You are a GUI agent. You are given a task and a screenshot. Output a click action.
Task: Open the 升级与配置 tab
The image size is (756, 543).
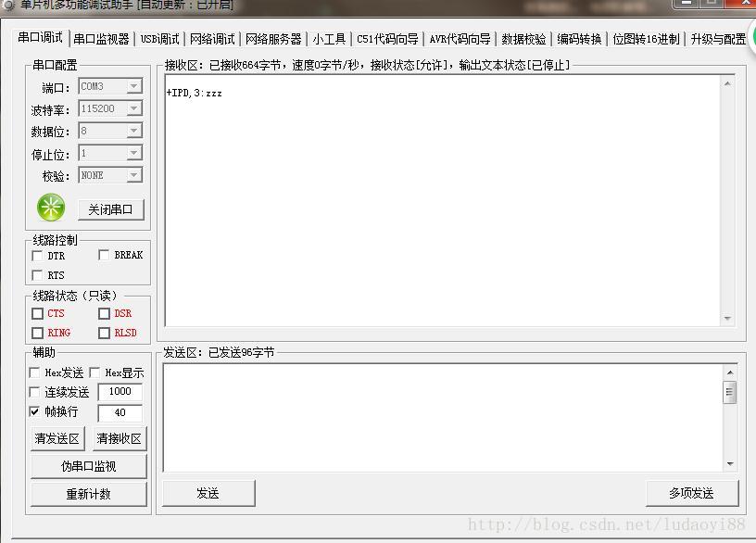(x=718, y=39)
